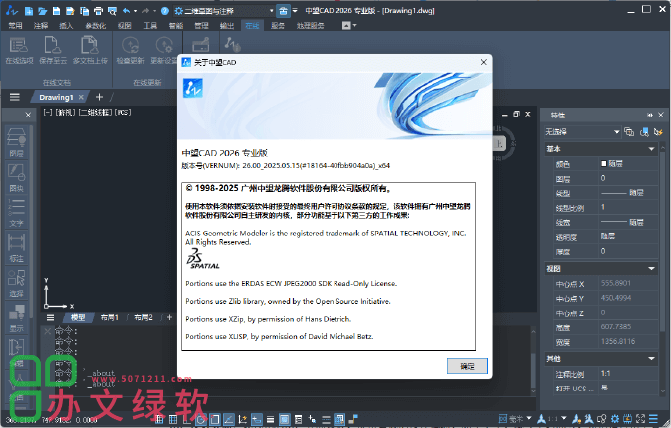Viewport: 671px width, 428px height.
Task: Toggle polar tracking in status bar
Action: (201, 419)
